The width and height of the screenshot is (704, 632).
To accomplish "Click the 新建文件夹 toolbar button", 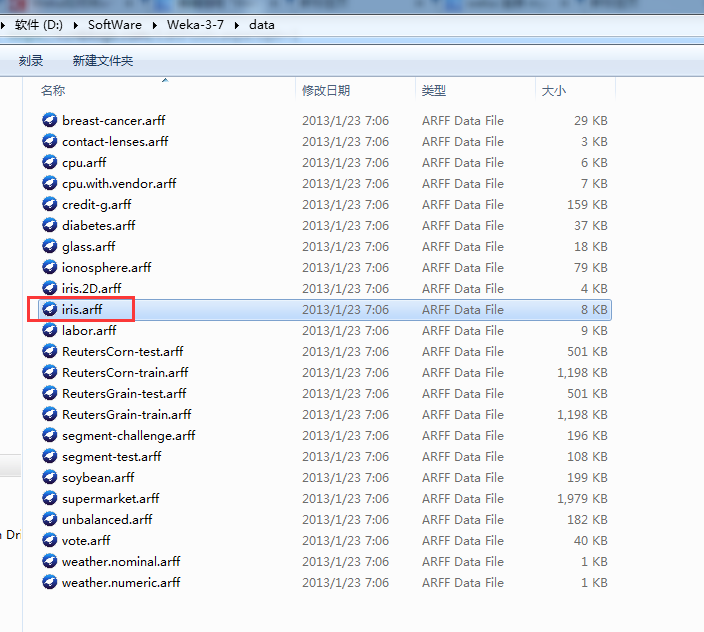I will (x=103, y=61).
